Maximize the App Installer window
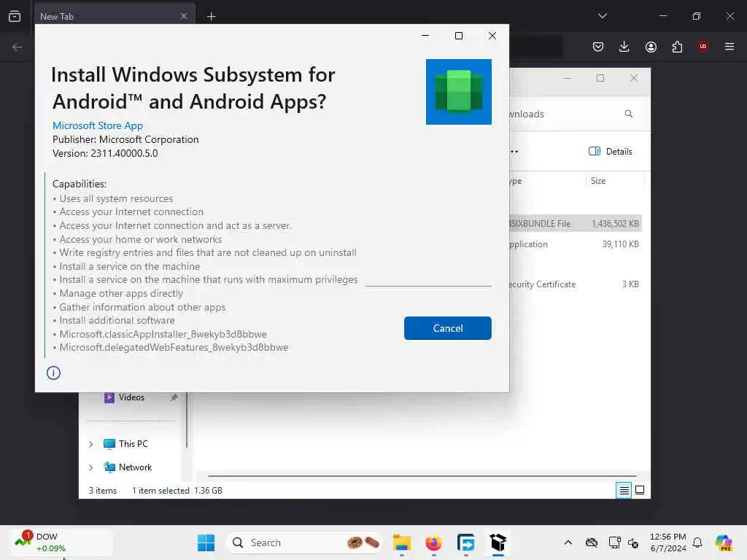This screenshot has width=747, height=560. (458, 36)
